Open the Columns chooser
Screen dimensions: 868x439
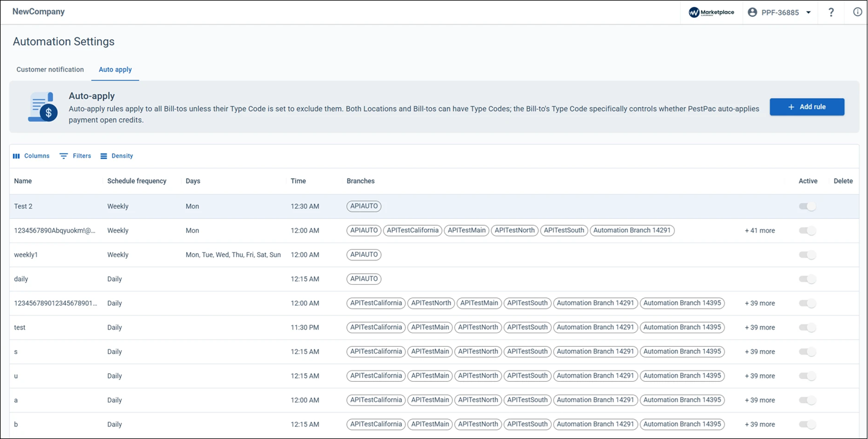point(31,156)
